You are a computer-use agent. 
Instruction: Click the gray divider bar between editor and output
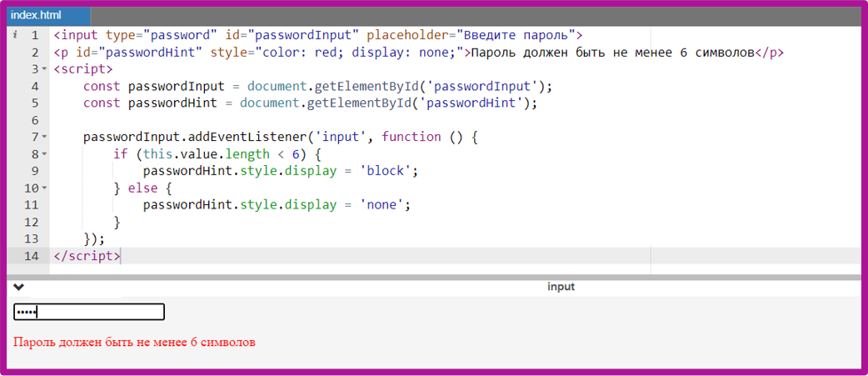point(433,277)
